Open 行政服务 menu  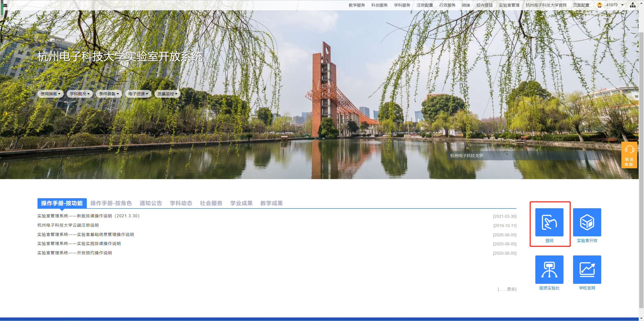point(447,5)
